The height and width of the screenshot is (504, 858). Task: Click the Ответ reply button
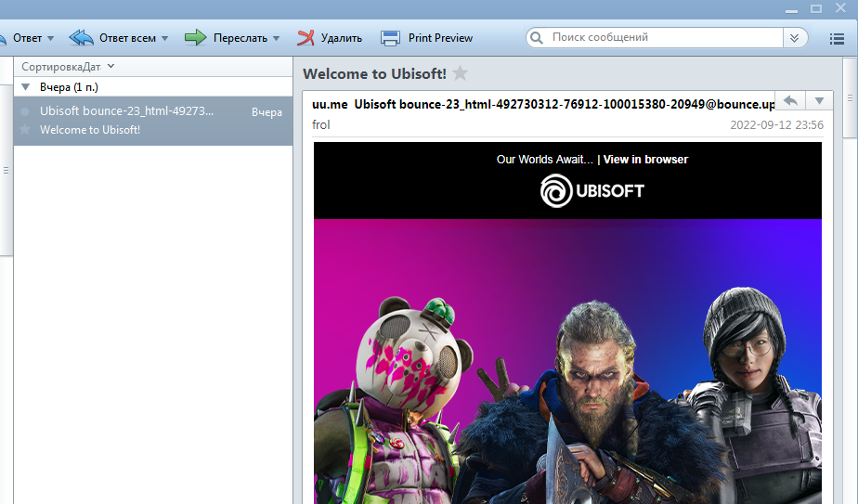[x=27, y=38]
